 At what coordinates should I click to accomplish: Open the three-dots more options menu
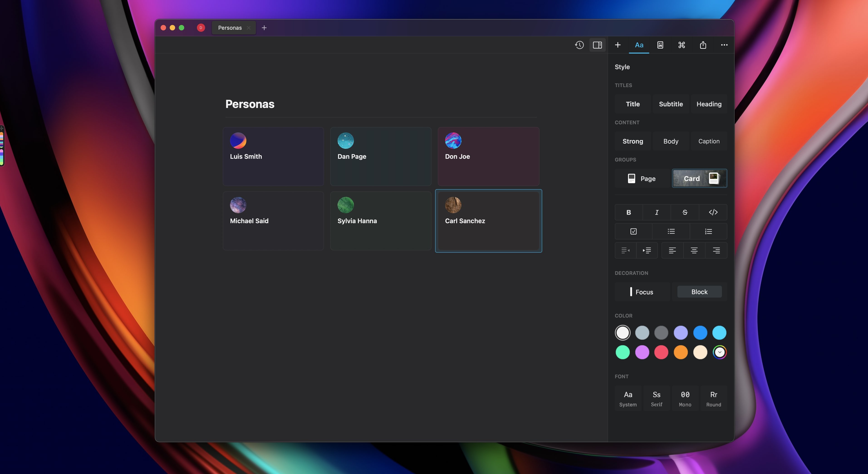pyautogui.click(x=724, y=45)
